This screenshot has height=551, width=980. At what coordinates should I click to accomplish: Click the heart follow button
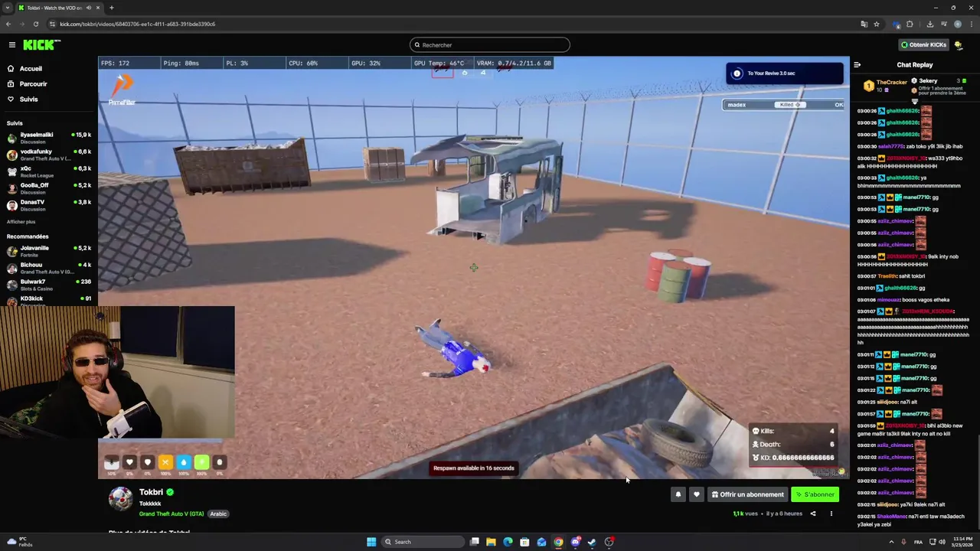[696, 494]
